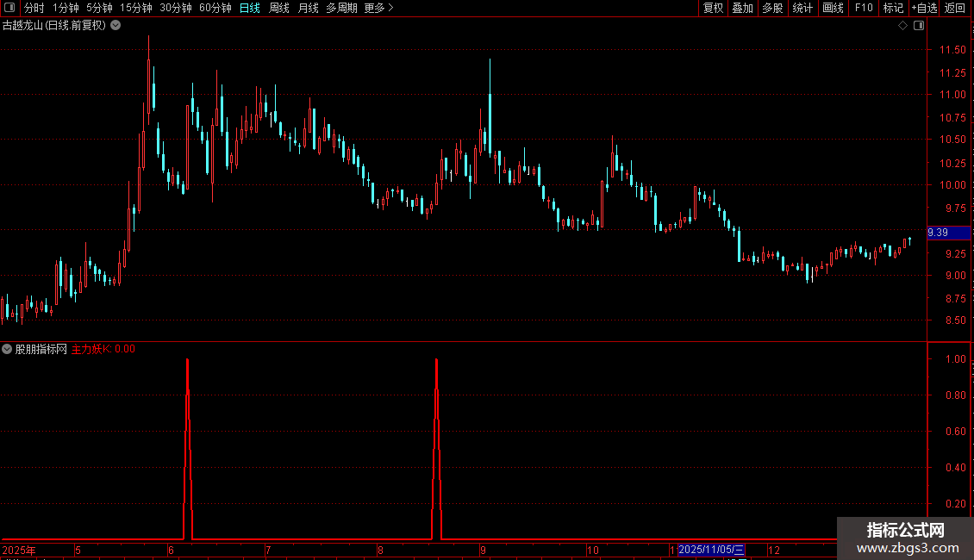This screenshot has height=560, width=974.
Task: Select the 60分钟 period tab
Action: point(215,8)
